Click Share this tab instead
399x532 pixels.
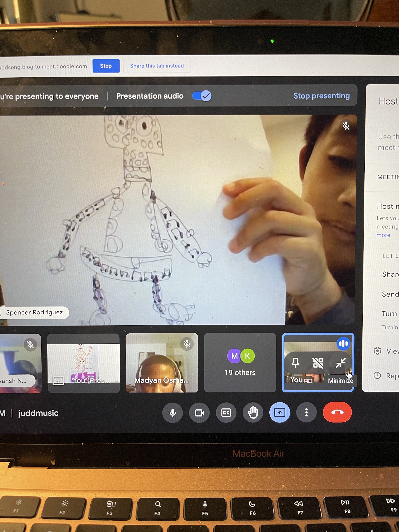pos(157,66)
